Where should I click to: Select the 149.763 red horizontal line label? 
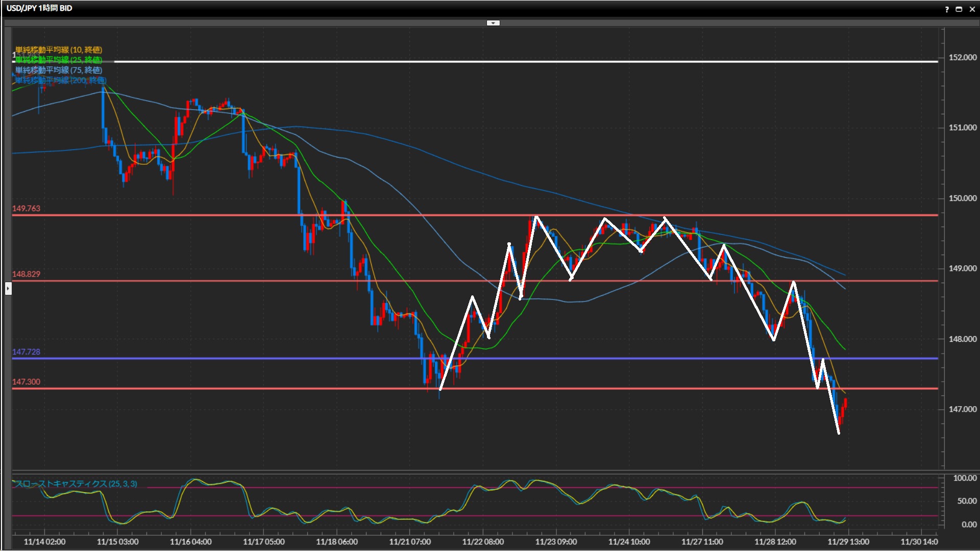(26, 209)
